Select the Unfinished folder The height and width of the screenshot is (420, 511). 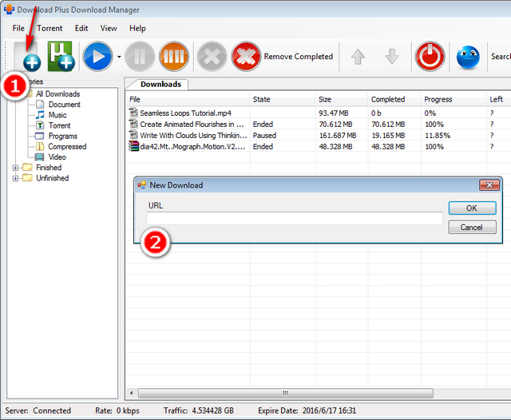click(53, 178)
